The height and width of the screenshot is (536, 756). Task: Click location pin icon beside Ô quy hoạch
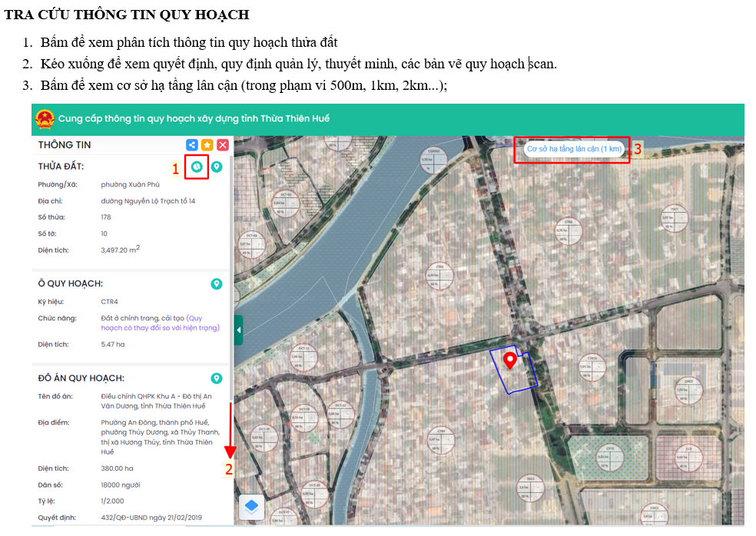click(x=217, y=284)
